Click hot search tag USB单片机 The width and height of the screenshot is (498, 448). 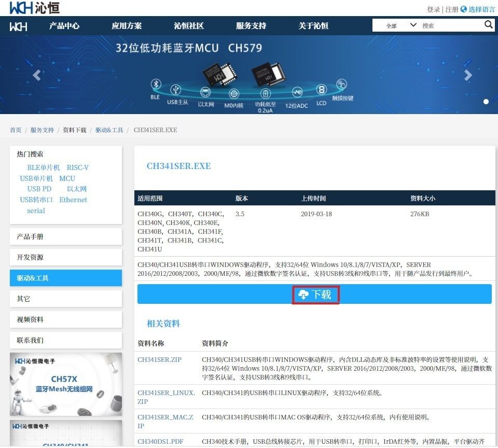click(36, 178)
